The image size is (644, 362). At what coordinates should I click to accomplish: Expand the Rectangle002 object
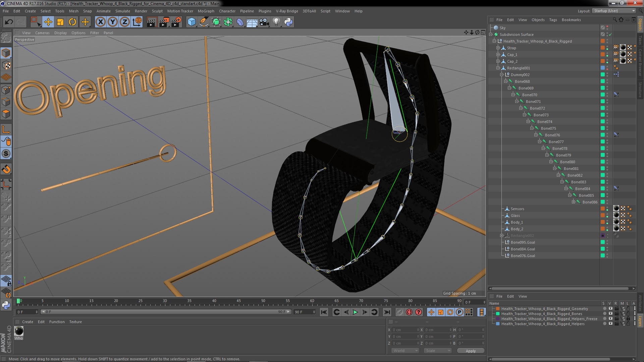(502, 236)
